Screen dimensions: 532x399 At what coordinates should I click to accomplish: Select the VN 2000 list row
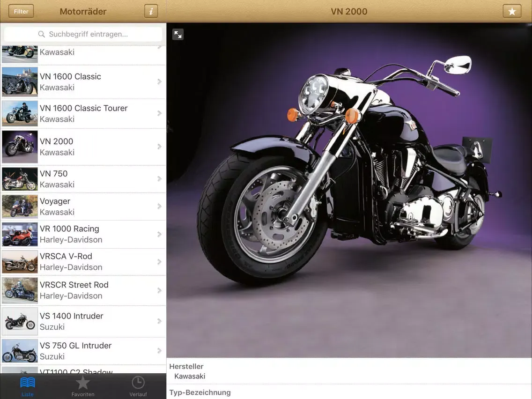click(x=83, y=147)
